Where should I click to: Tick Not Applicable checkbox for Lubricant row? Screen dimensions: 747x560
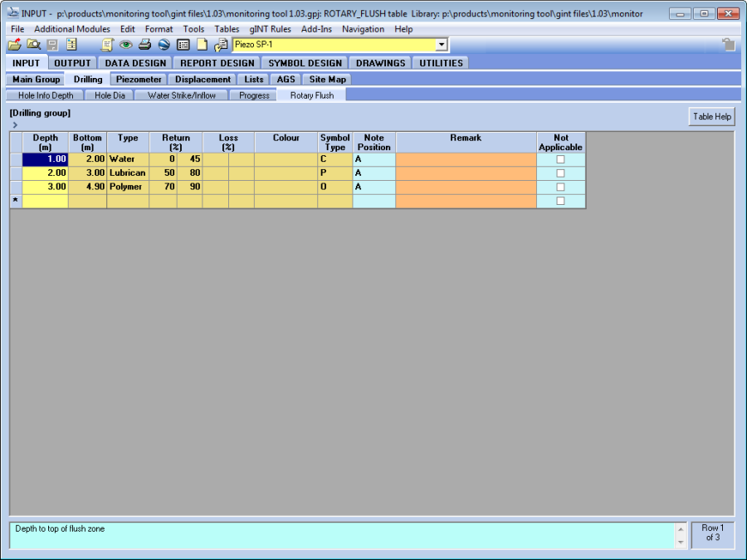(x=560, y=173)
